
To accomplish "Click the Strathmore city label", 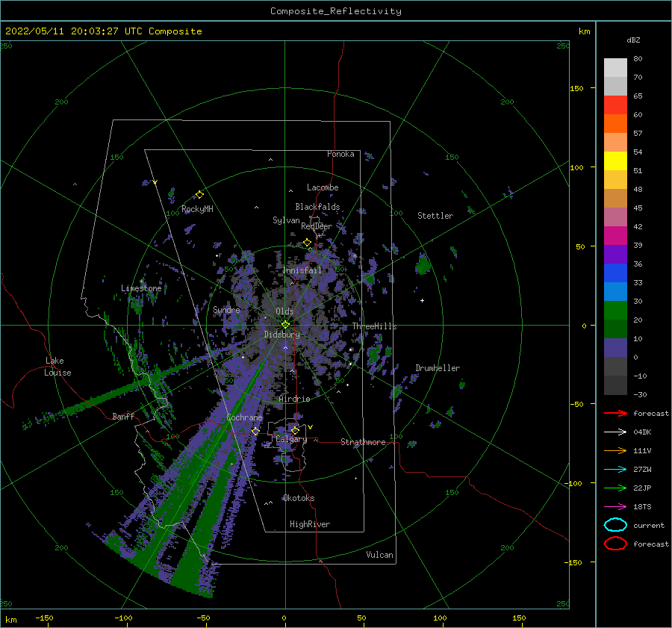I will point(364,442).
